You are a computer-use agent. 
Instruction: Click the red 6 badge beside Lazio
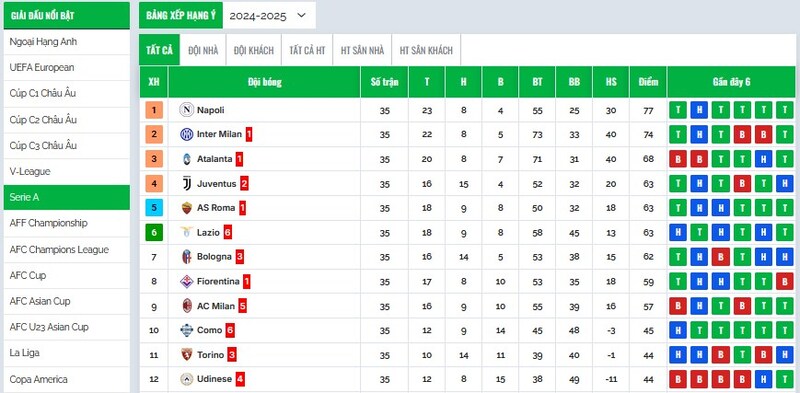click(228, 233)
